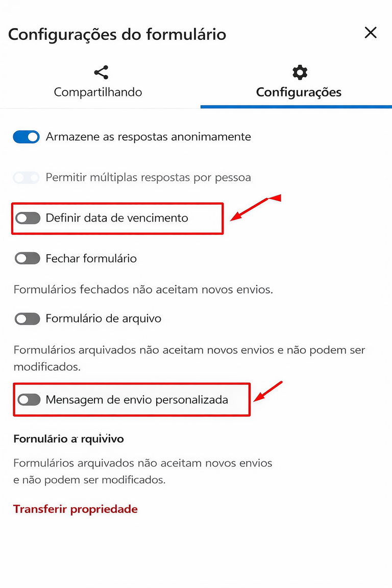Click the 'Configurações do formulário' panel title
The height and width of the screenshot is (588, 392).
pyautogui.click(x=117, y=34)
